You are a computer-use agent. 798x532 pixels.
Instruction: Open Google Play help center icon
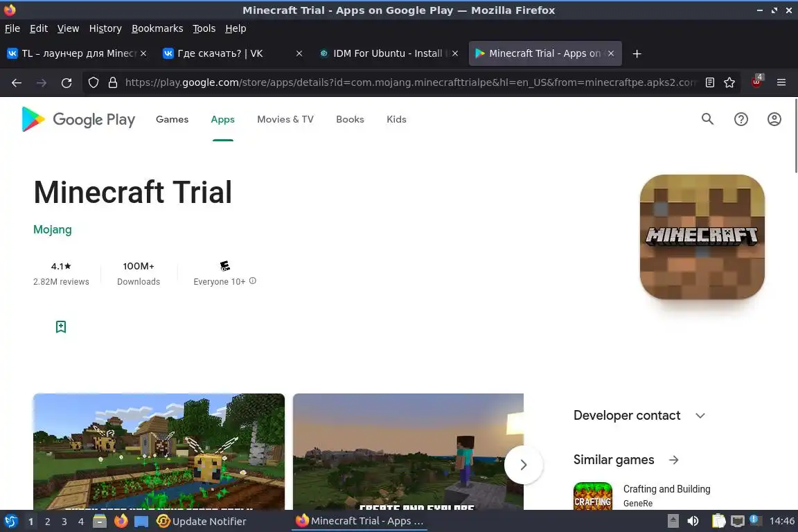741,119
